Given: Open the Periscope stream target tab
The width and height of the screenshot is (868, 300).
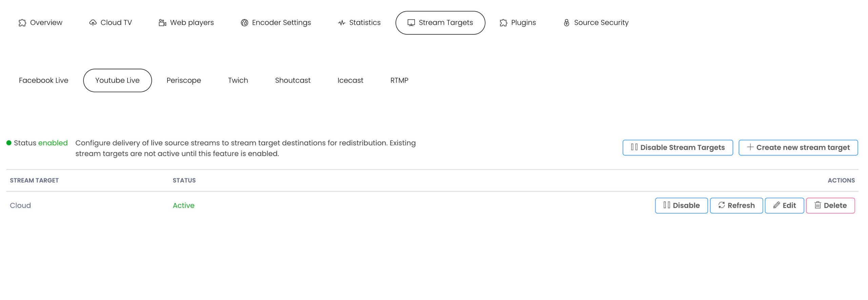Looking at the screenshot, I should click(x=183, y=80).
